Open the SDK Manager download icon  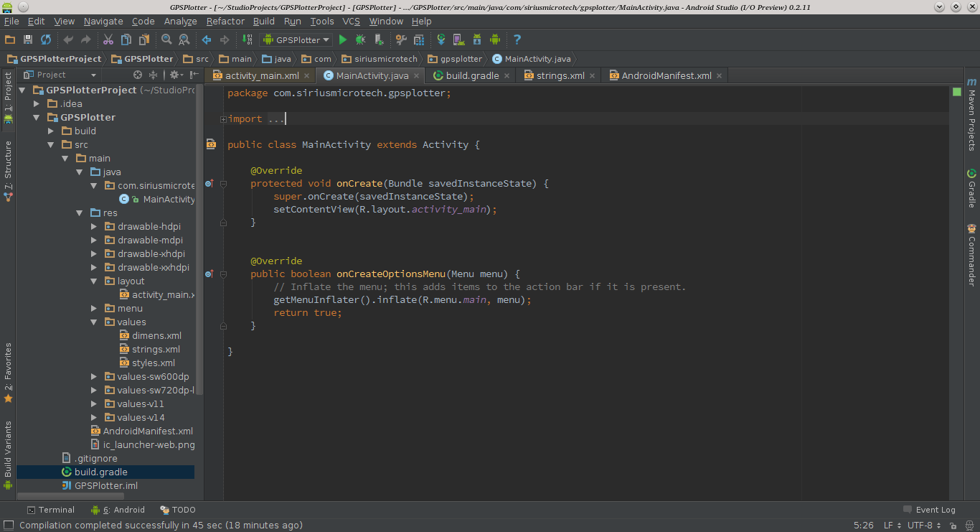tap(477, 39)
